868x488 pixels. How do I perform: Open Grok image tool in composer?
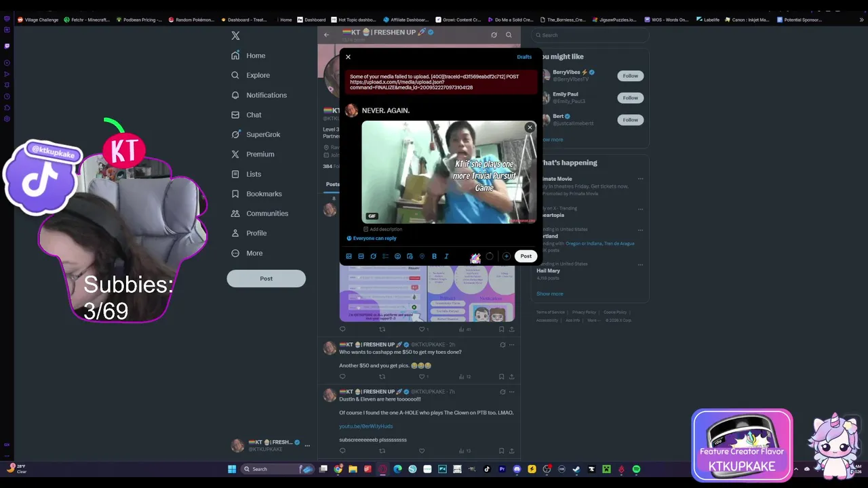click(x=373, y=256)
